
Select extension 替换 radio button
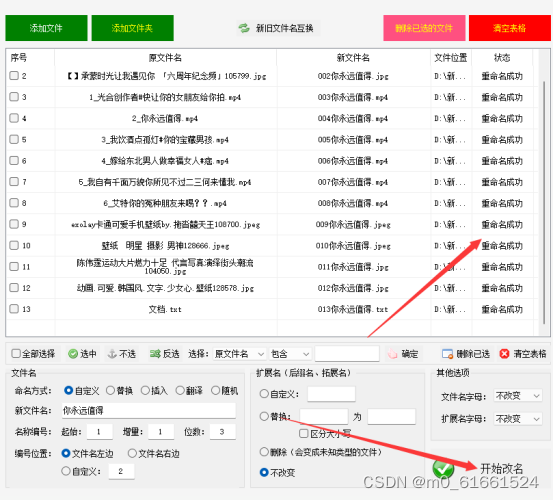(x=264, y=416)
